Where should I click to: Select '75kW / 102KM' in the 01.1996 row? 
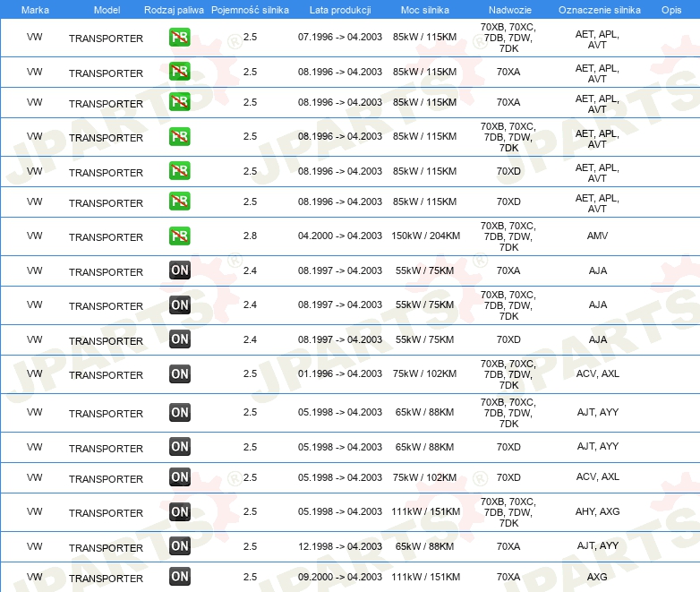pos(424,373)
